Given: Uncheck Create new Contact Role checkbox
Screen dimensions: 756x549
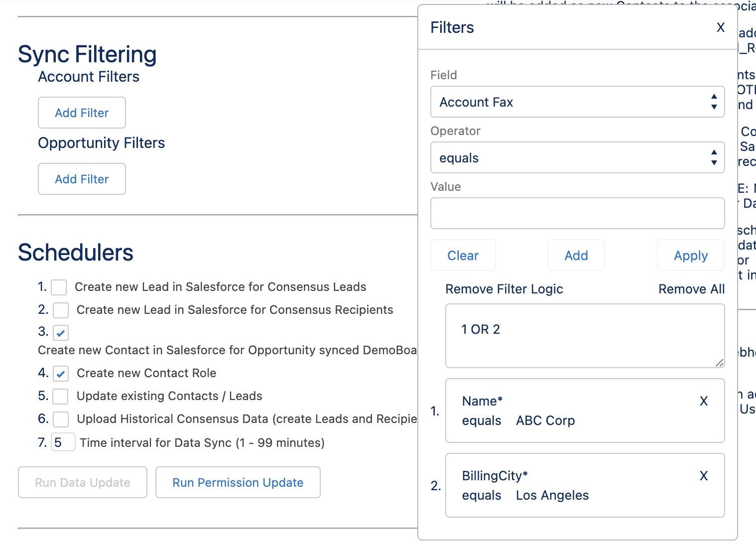Looking at the screenshot, I should click(x=61, y=374).
